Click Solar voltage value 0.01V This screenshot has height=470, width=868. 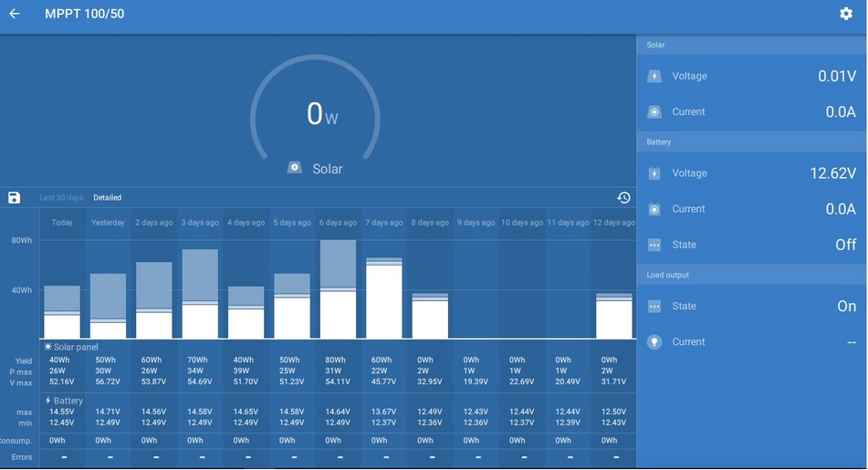pos(837,77)
